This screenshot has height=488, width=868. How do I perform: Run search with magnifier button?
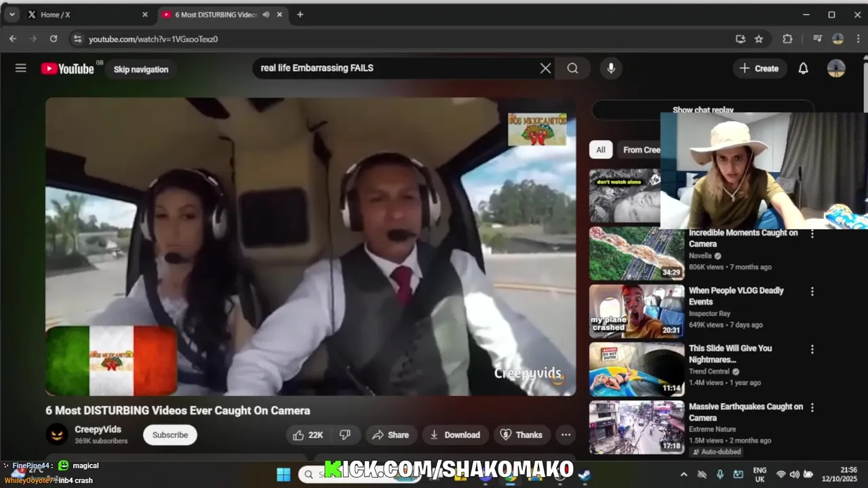(x=573, y=68)
